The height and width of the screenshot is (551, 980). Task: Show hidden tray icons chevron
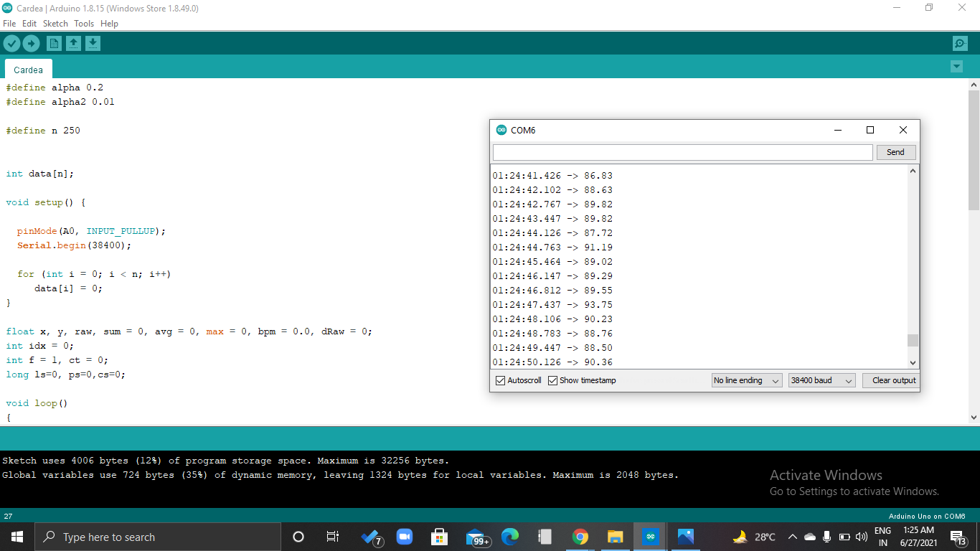point(792,537)
